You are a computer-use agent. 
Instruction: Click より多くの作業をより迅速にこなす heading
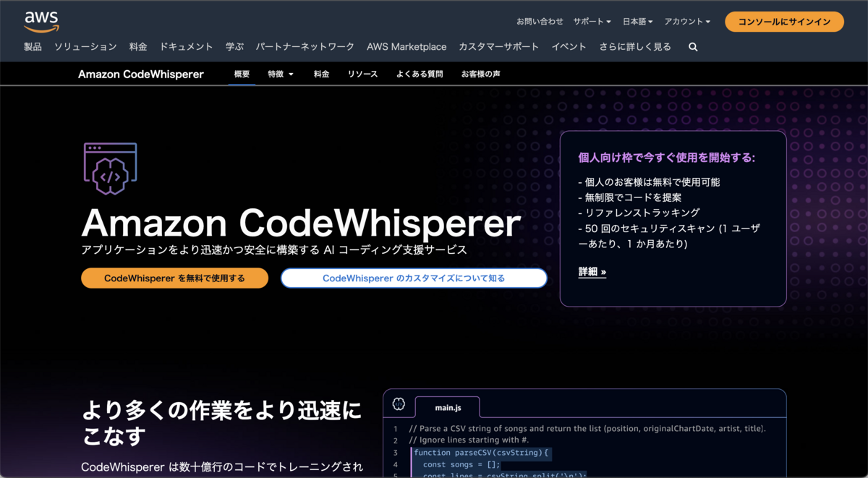pos(221,423)
